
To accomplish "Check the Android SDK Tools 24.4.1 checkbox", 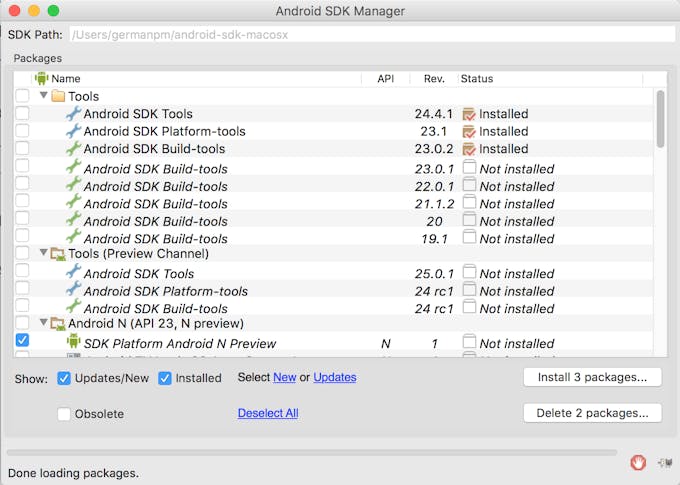I will [x=22, y=113].
